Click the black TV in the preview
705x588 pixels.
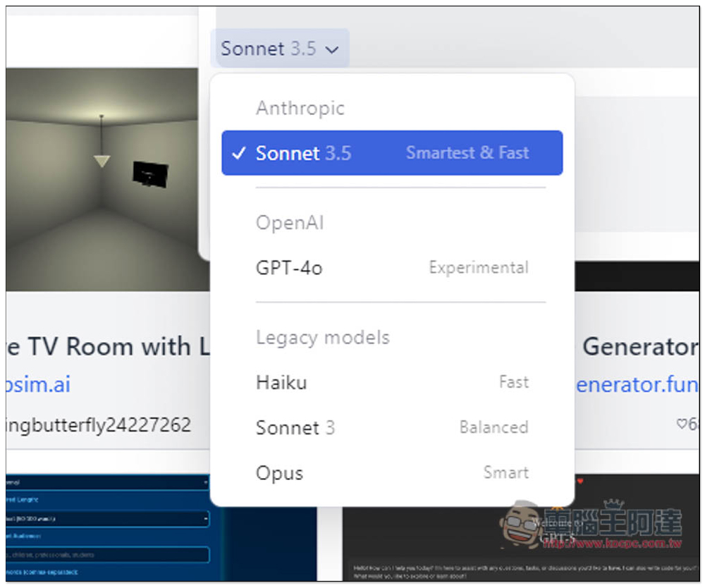[151, 174]
